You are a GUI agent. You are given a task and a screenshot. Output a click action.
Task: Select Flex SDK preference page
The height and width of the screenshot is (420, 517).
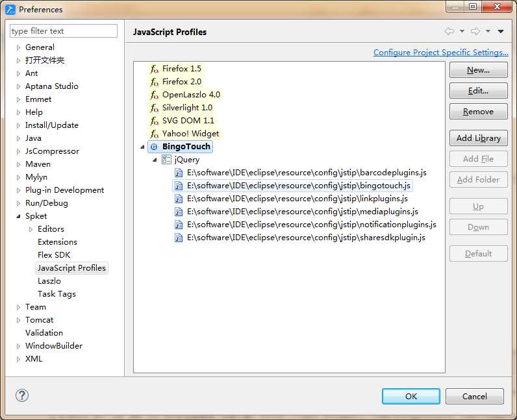coord(54,255)
